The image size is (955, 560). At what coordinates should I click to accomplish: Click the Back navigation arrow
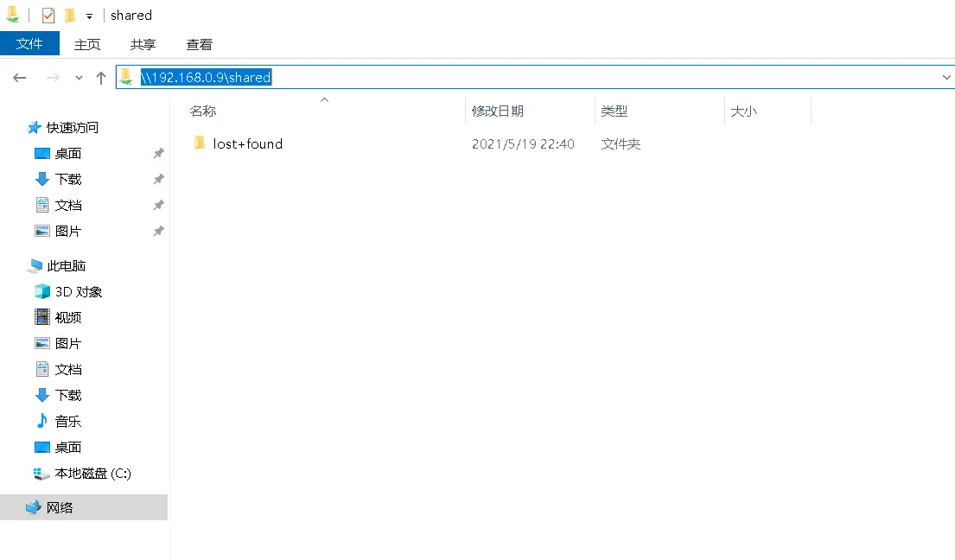pyautogui.click(x=19, y=77)
